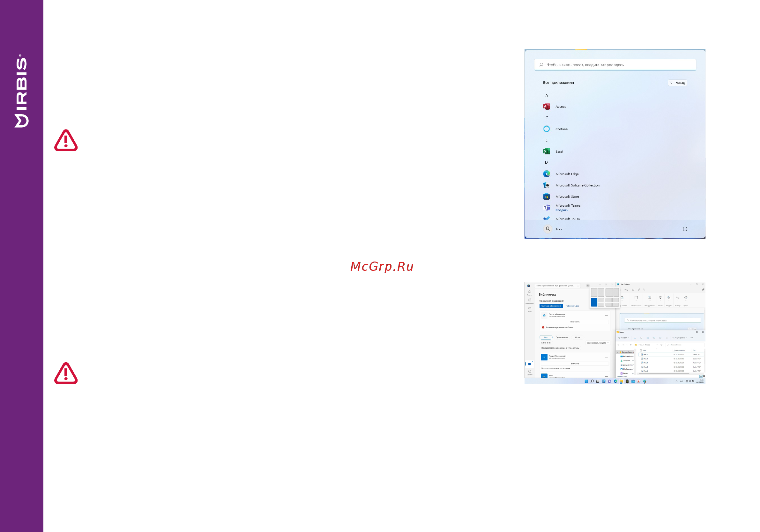Collapse the Быстрый доступ tree node
The image size is (760, 532).
point(617,352)
